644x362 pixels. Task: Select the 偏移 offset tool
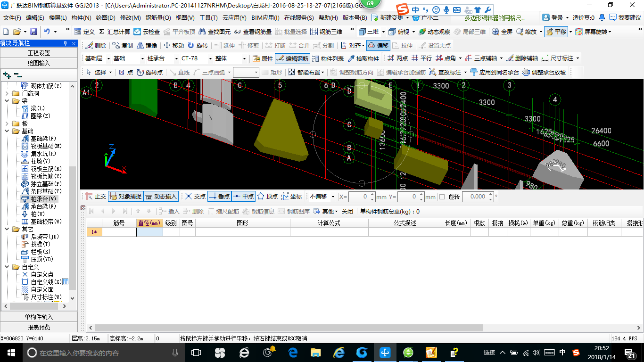pyautogui.click(x=378, y=46)
